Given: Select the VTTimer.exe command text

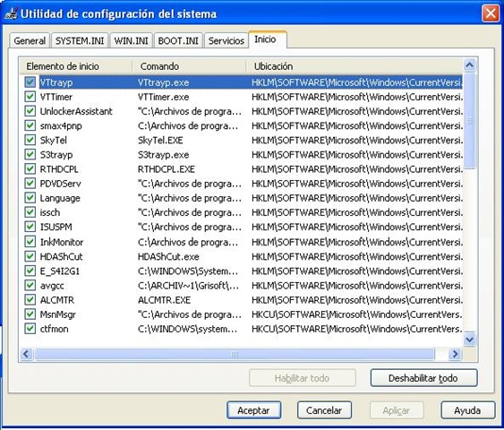Looking at the screenshot, I should point(163,97).
